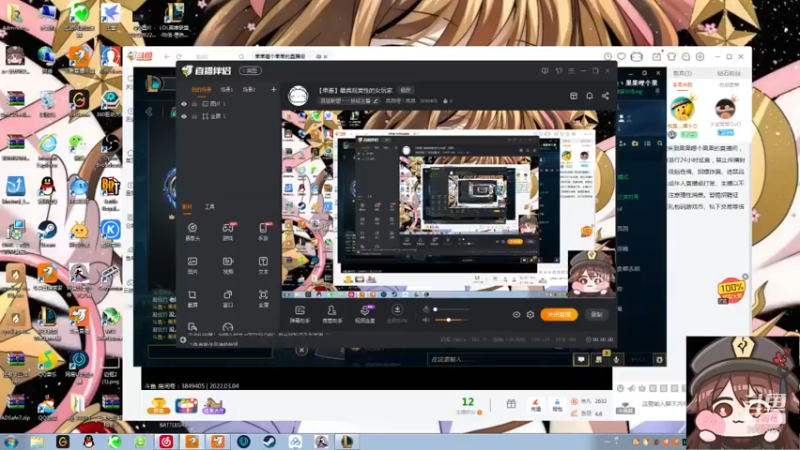Add a picture source from materials
The width and height of the screenshot is (800, 450).
(192, 265)
